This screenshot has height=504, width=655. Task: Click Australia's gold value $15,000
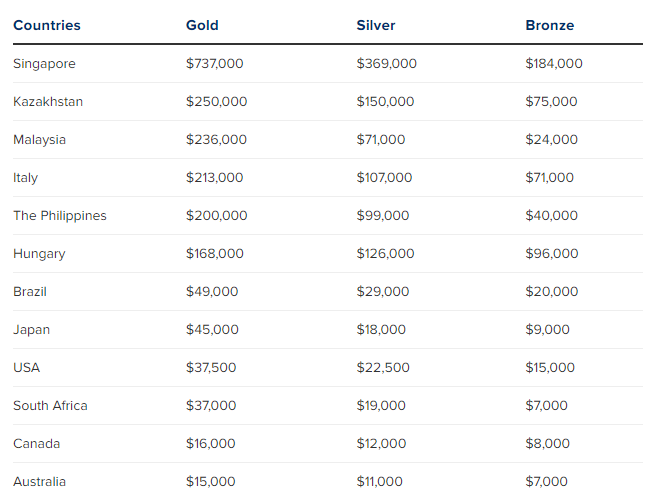point(211,482)
